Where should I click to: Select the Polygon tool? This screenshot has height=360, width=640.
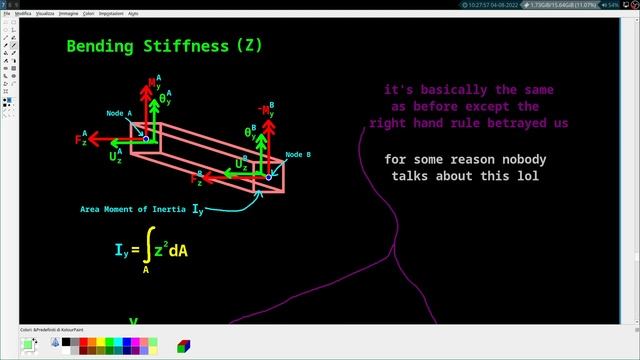(x=6, y=76)
